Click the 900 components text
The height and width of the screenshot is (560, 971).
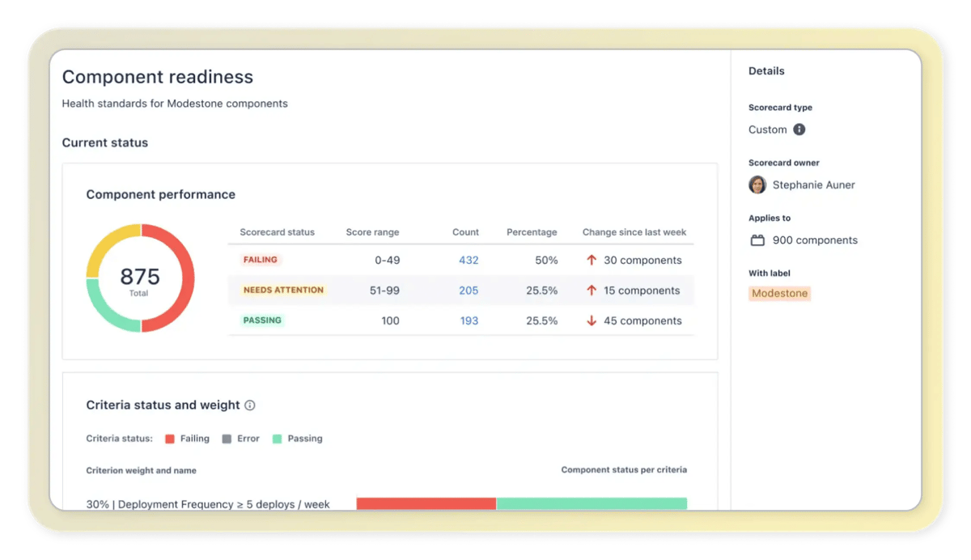coord(815,240)
